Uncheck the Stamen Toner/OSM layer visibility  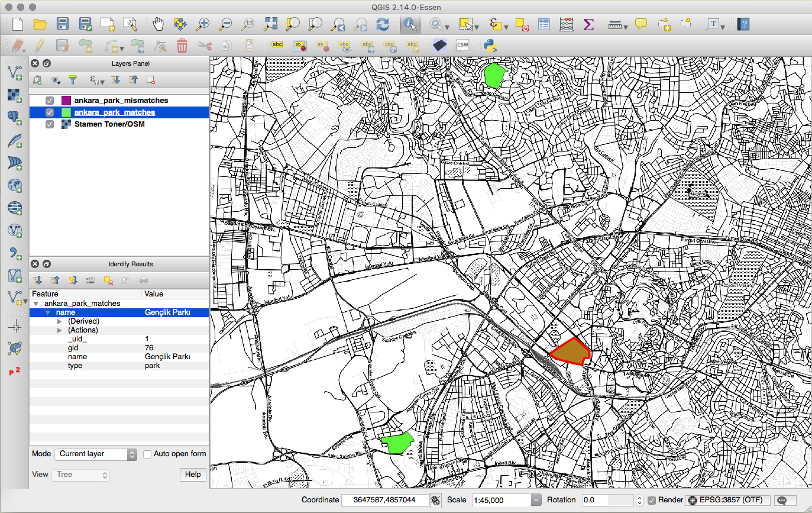(50, 124)
